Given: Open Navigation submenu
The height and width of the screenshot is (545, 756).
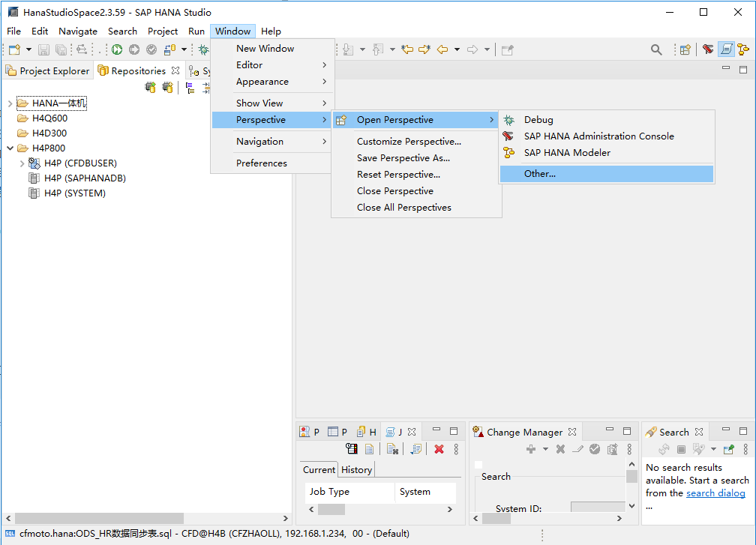Looking at the screenshot, I should (271, 142).
